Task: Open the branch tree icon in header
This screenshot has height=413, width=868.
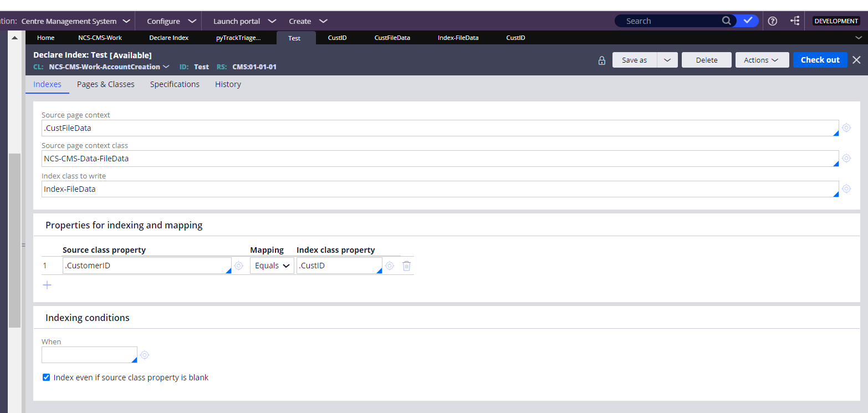Action: [x=795, y=21]
